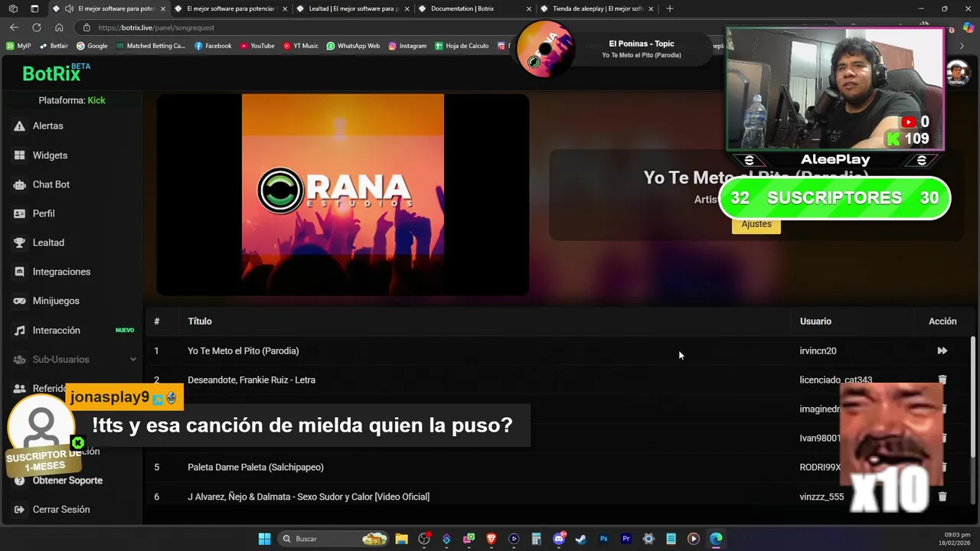Open a new browser tab with plus button
Screen dimensions: 980x551
(670, 8)
